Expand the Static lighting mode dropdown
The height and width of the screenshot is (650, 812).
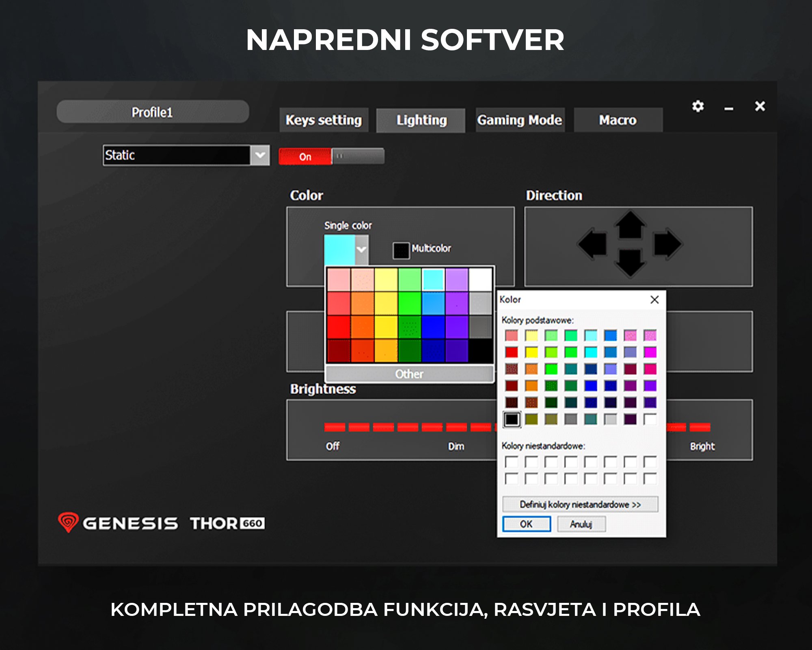pos(260,155)
